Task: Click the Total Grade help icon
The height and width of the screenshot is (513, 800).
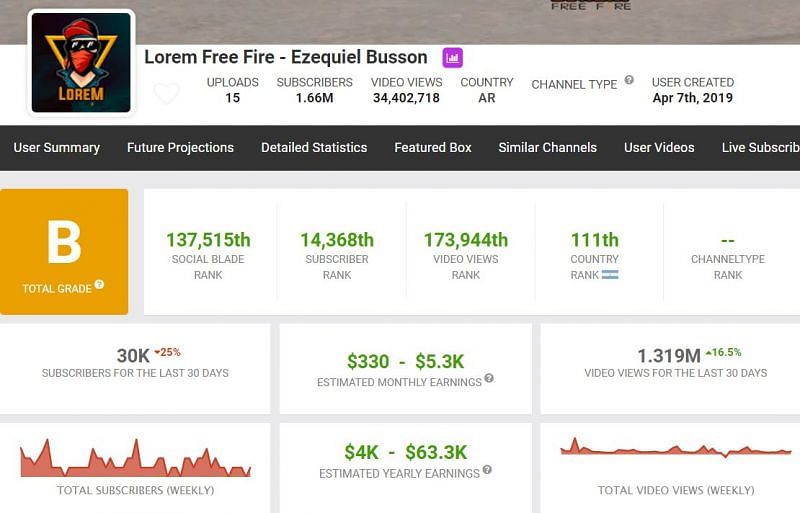Action: click(x=99, y=286)
